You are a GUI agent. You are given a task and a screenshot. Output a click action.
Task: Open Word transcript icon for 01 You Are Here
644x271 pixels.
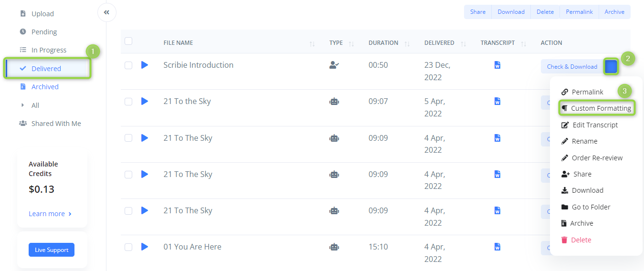tap(497, 247)
